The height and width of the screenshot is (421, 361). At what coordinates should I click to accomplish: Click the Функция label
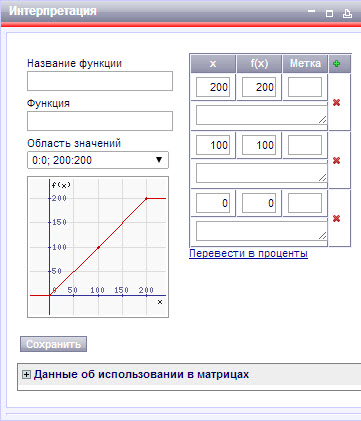click(48, 103)
